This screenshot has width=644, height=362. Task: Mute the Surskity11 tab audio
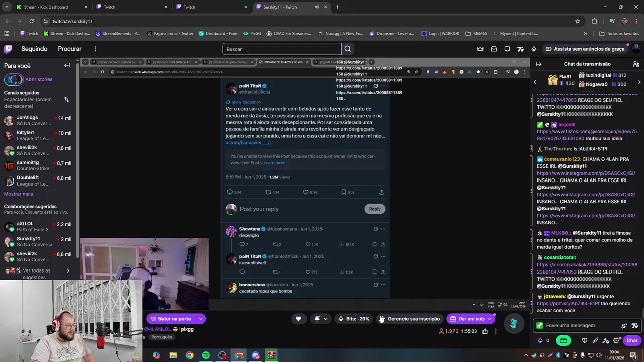coord(317,7)
